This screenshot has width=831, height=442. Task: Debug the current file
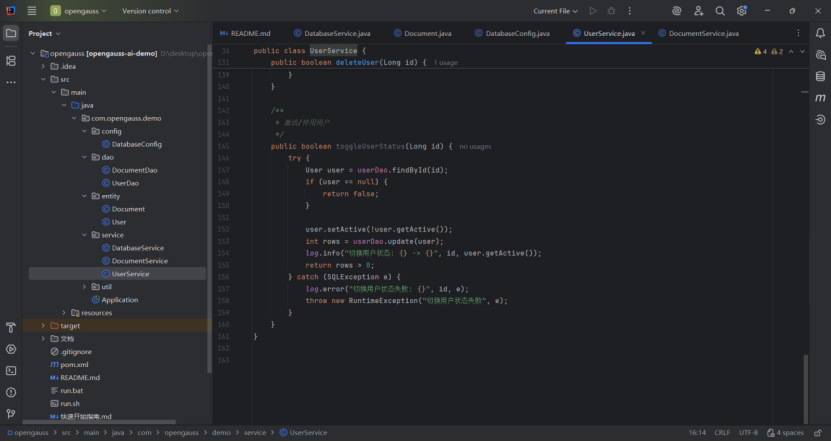[611, 11]
